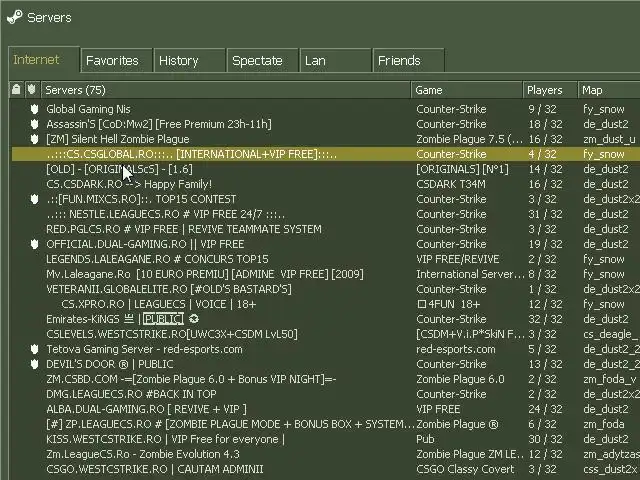
Task: Click the International Server... game cell
Action: click(470, 274)
